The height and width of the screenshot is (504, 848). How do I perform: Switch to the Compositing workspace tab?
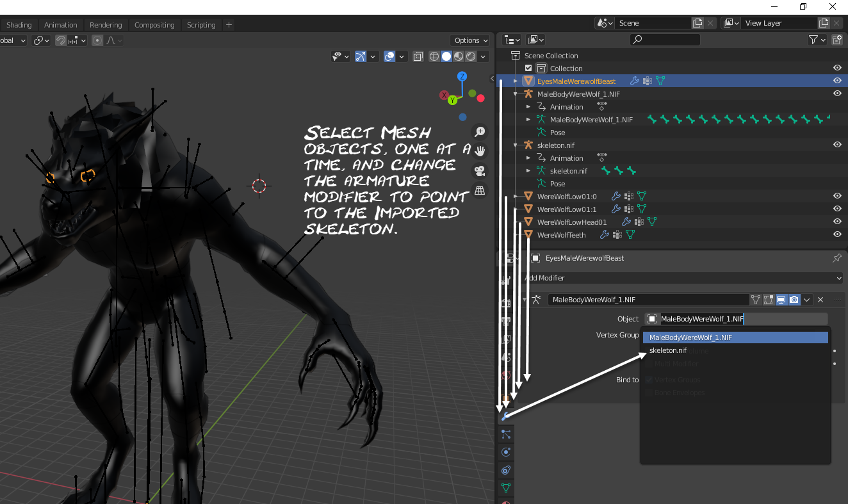pos(154,25)
